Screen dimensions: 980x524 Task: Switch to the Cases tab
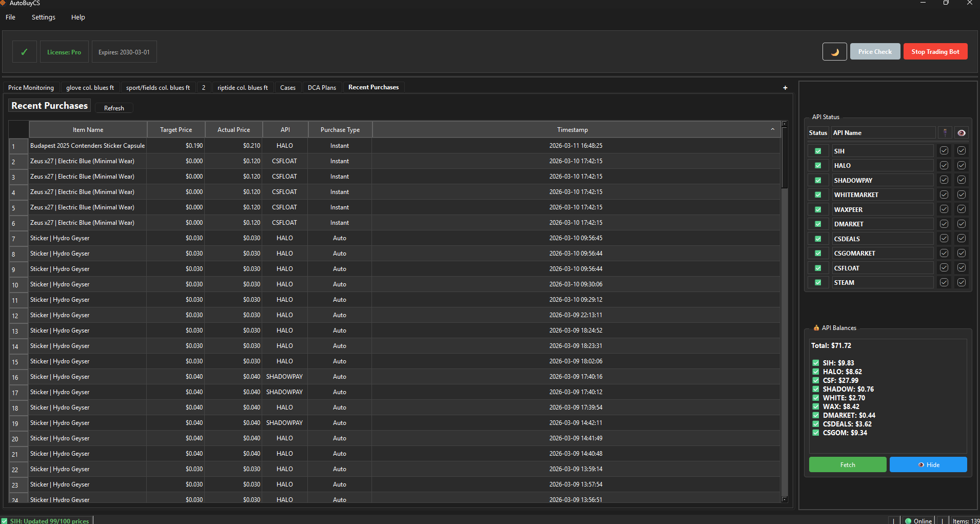[x=288, y=87]
